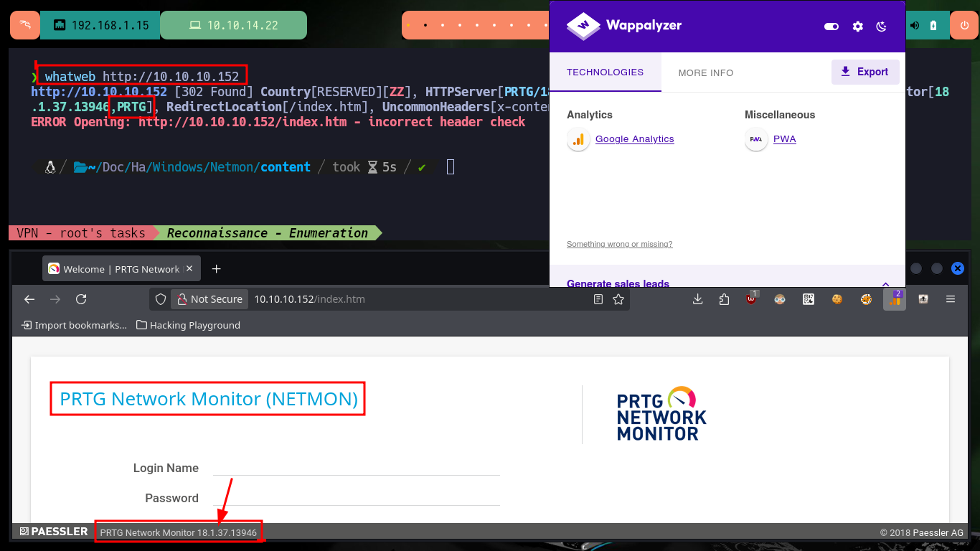Open a new browser tab
The width and height of the screenshot is (980, 551).
click(217, 269)
